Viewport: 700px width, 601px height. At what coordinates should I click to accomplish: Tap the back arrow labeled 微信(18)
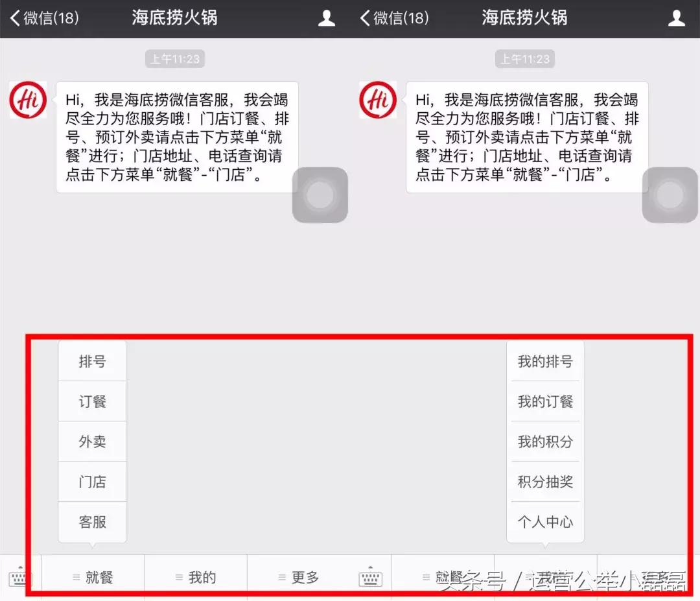(43, 18)
